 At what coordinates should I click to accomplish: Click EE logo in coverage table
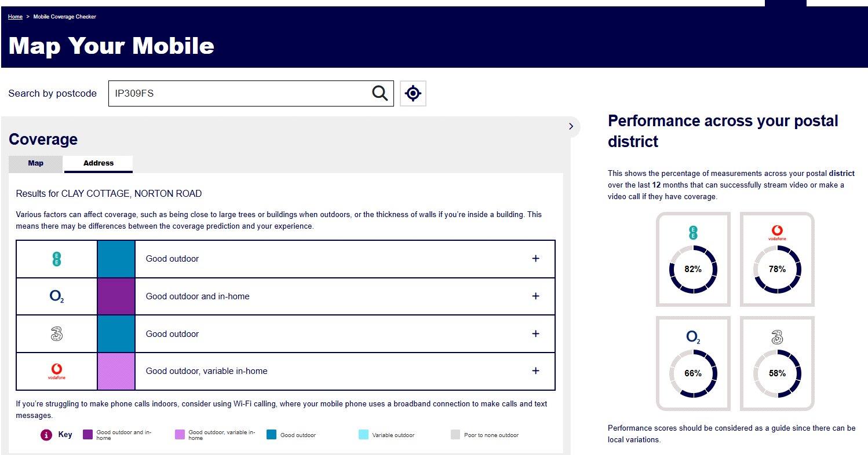[56, 259]
